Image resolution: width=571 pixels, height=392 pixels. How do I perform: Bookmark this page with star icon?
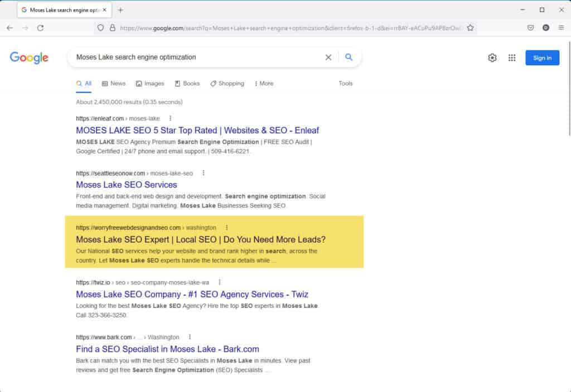(x=470, y=28)
